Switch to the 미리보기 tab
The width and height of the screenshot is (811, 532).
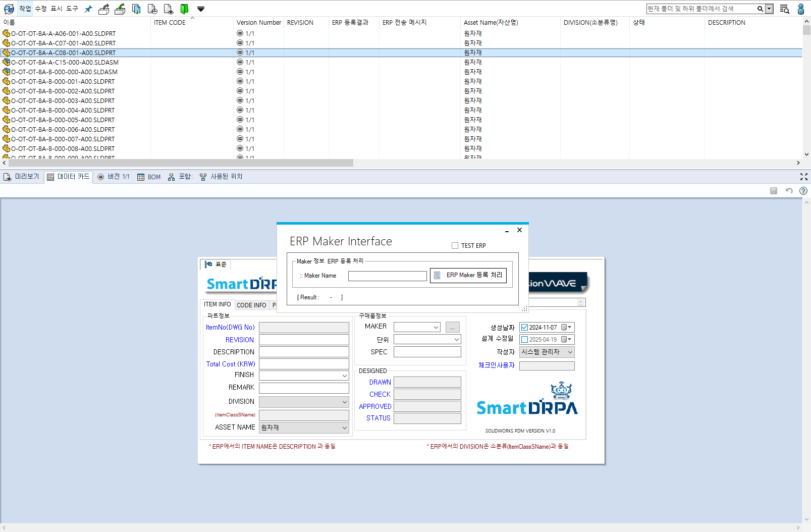pyautogui.click(x=21, y=177)
